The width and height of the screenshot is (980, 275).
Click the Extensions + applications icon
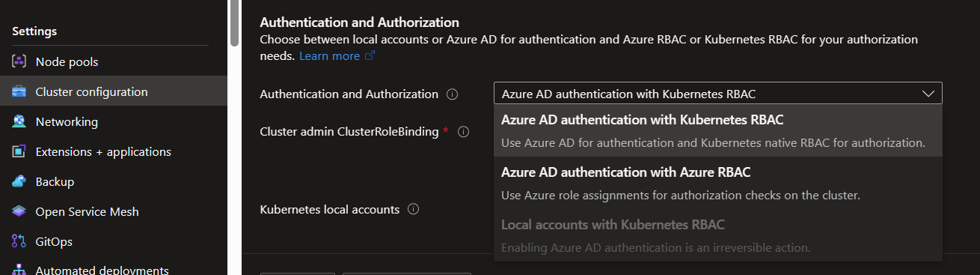(19, 151)
